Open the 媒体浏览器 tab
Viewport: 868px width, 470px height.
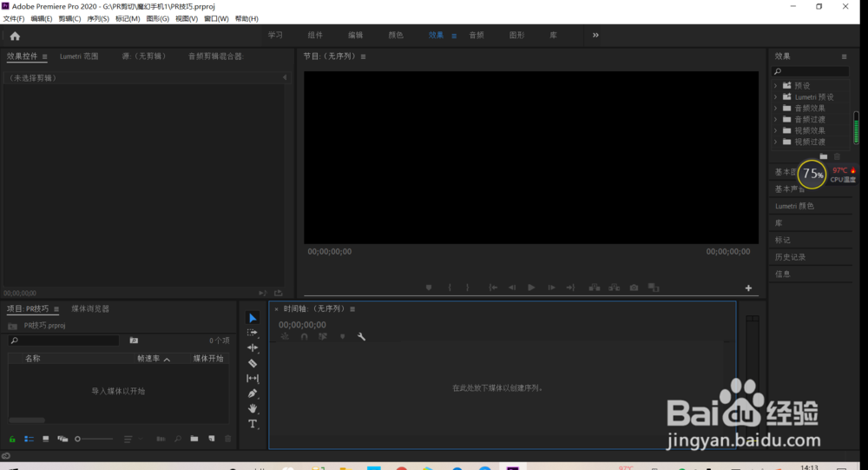tap(90, 308)
